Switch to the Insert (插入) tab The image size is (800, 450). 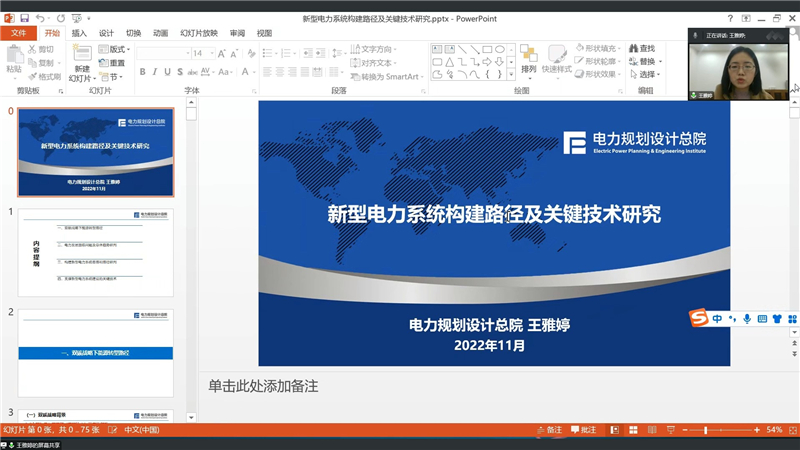pyautogui.click(x=79, y=33)
